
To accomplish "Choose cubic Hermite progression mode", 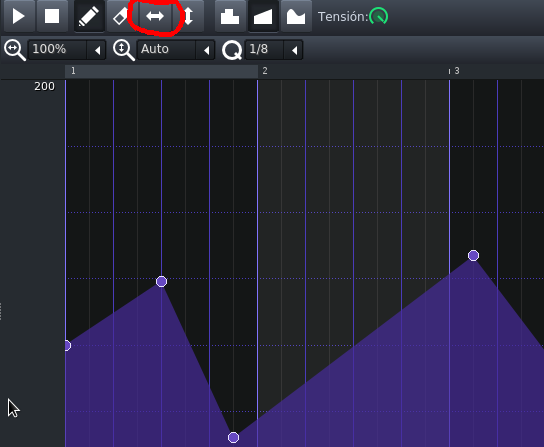I will [296, 16].
